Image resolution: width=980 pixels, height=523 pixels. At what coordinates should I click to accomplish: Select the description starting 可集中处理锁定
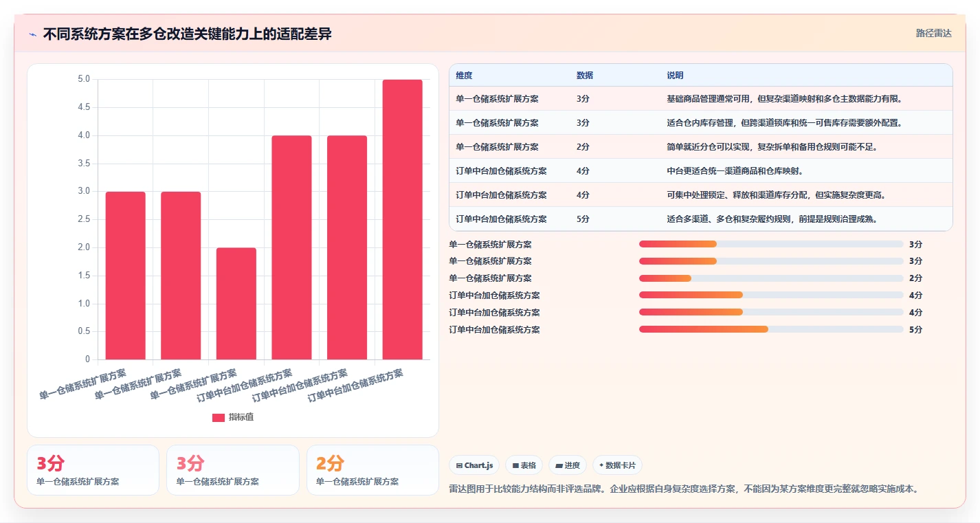pyautogui.click(x=776, y=195)
